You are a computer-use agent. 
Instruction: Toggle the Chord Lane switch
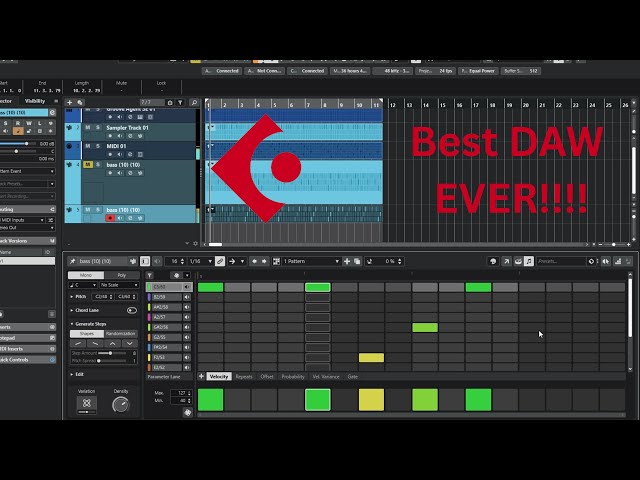[131, 310]
